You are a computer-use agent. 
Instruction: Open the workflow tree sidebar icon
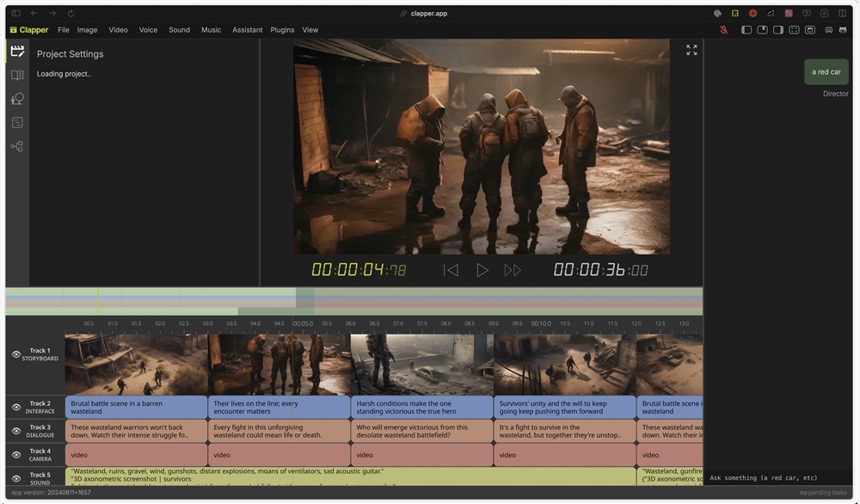17,147
